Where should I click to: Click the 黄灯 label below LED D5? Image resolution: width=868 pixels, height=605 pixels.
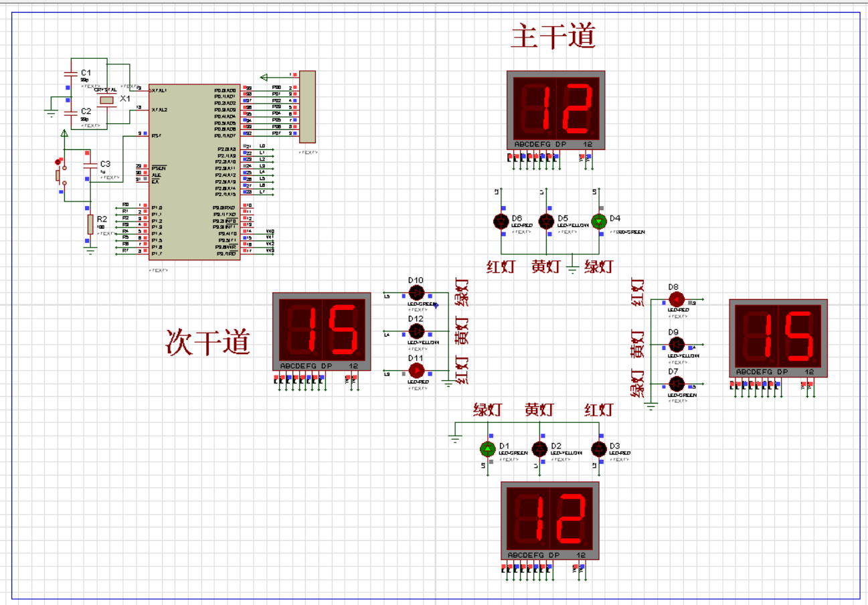pyautogui.click(x=546, y=266)
